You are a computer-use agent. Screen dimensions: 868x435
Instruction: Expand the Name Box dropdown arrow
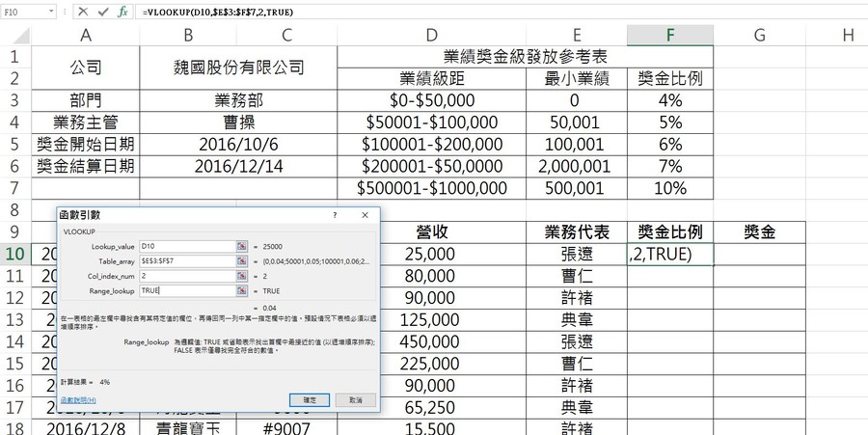(x=51, y=12)
